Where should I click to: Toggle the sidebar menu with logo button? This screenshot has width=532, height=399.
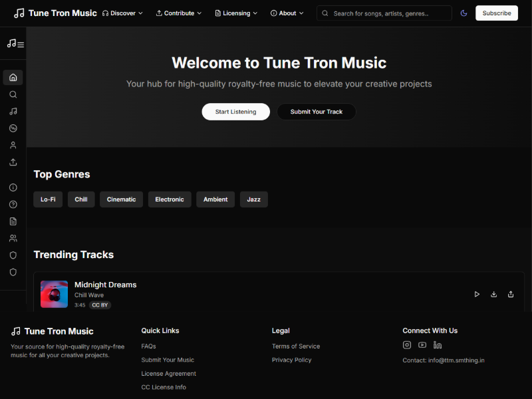(x=15, y=44)
